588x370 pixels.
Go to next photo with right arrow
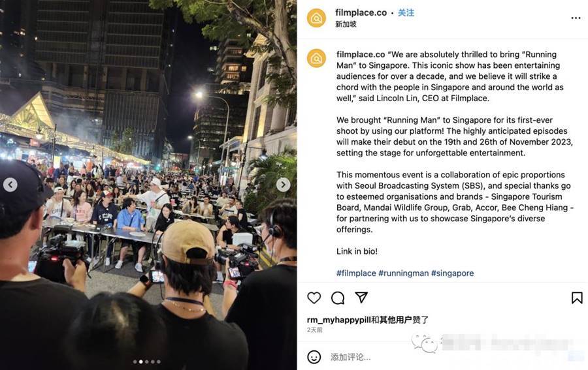[x=283, y=185]
